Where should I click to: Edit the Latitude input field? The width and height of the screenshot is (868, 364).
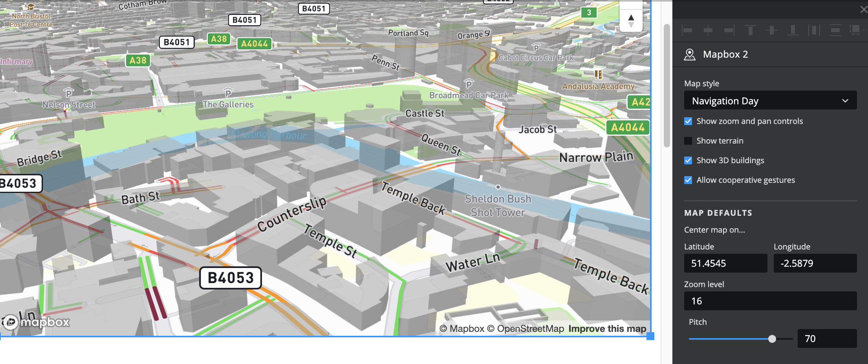[725, 263]
